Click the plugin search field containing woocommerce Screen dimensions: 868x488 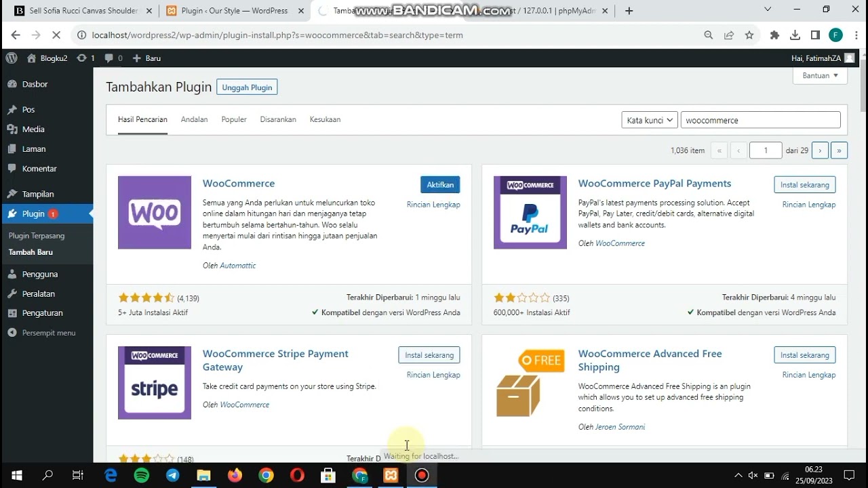(760, 120)
